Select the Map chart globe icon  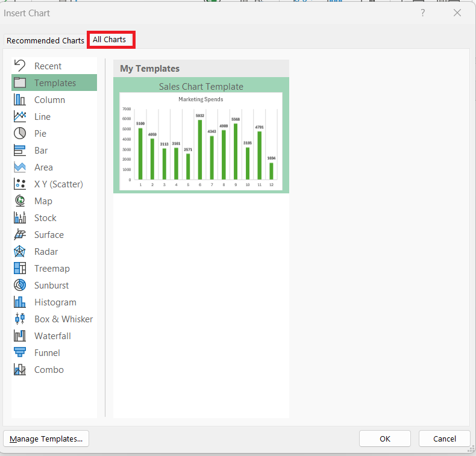pyautogui.click(x=20, y=201)
